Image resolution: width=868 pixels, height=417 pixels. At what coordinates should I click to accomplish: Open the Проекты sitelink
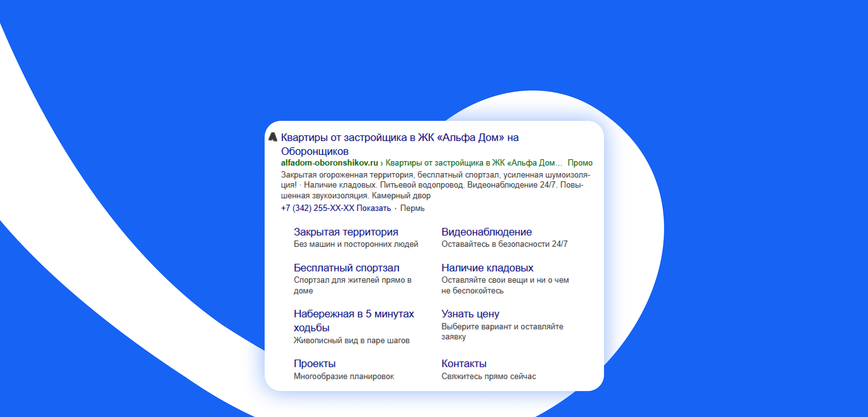click(x=315, y=364)
